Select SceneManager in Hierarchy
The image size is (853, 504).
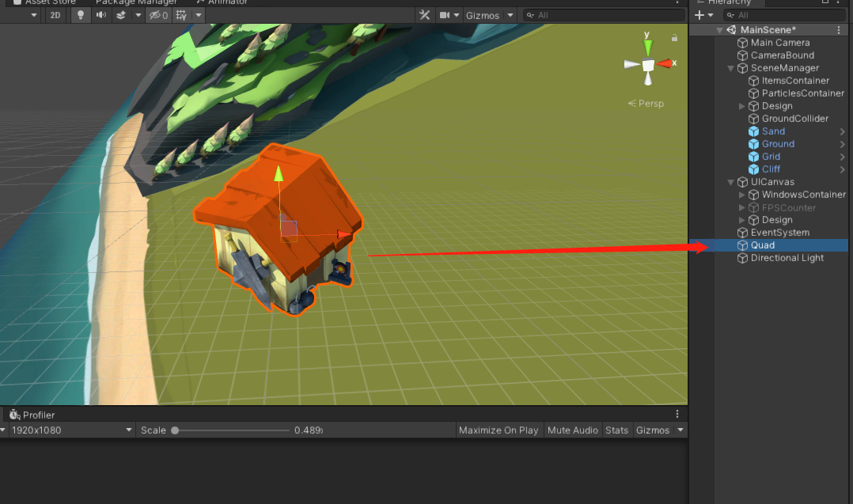pyautogui.click(x=784, y=68)
